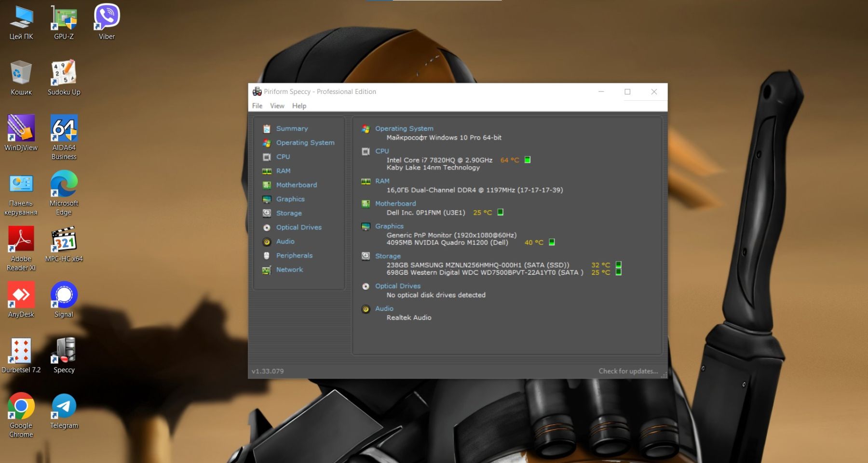Go to the Summary section label
This screenshot has width=868, height=463.
point(292,129)
